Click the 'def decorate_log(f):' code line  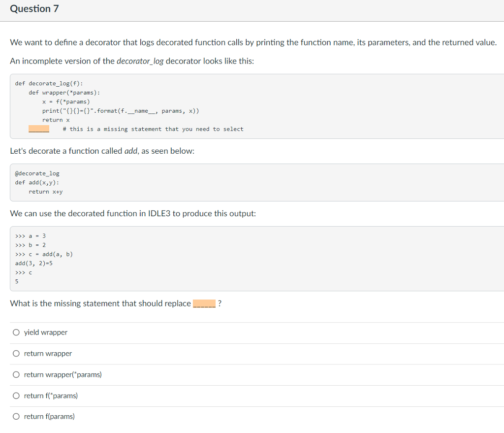click(49, 83)
